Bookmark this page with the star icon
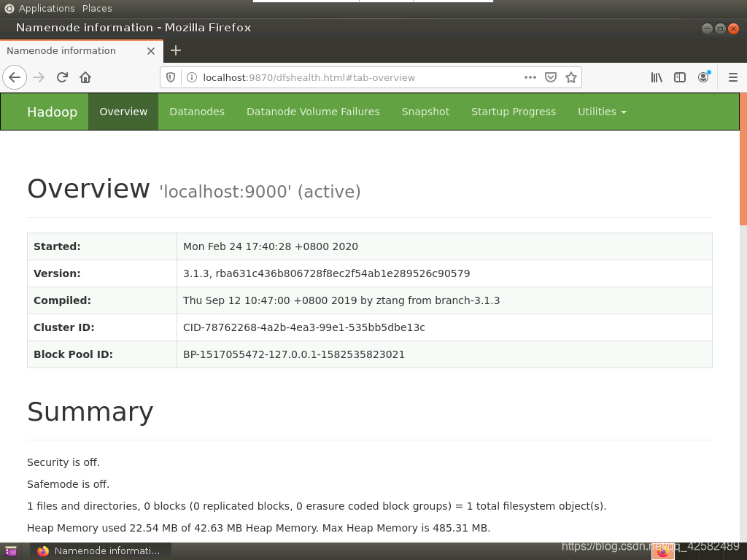747x560 pixels. click(571, 77)
